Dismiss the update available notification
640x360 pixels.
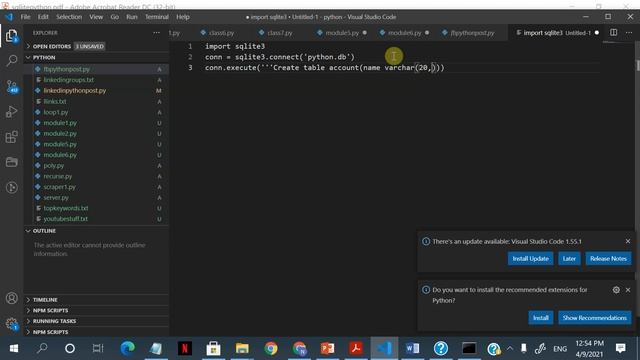(628, 241)
